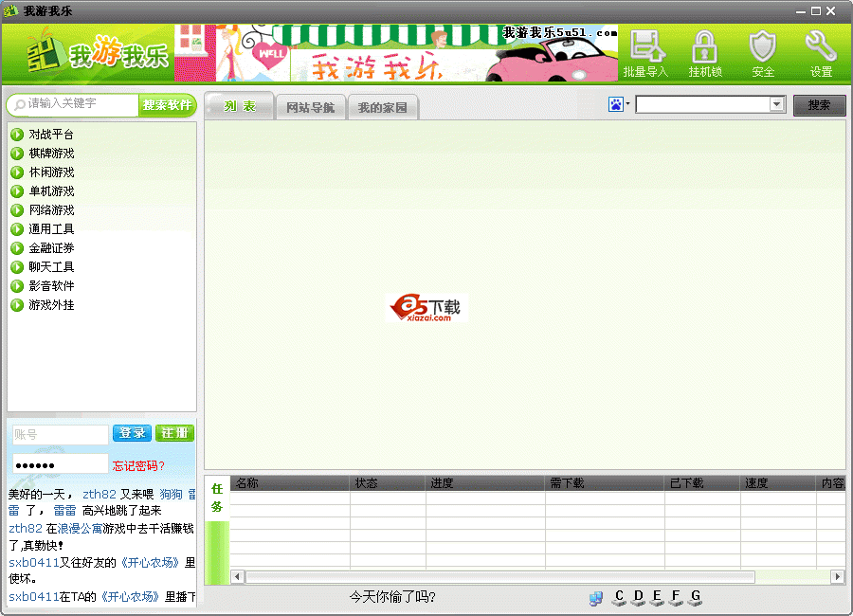Click the Baidu paw search engine icon
The width and height of the screenshot is (853, 616).
tap(615, 103)
